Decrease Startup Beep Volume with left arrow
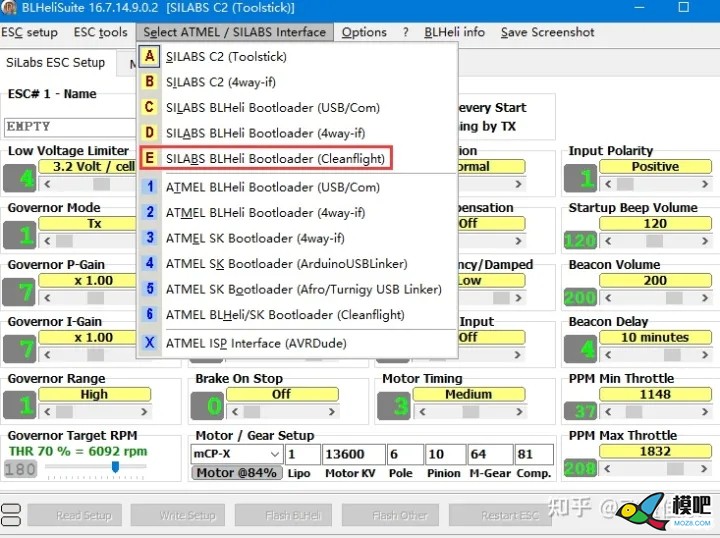The width and height of the screenshot is (720, 538). pyautogui.click(x=608, y=241)
